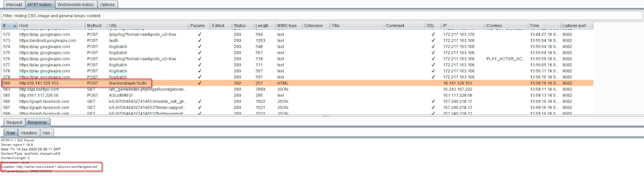Select the HTTP history tab
Screen dimensions: 644x176
point(39,4)
